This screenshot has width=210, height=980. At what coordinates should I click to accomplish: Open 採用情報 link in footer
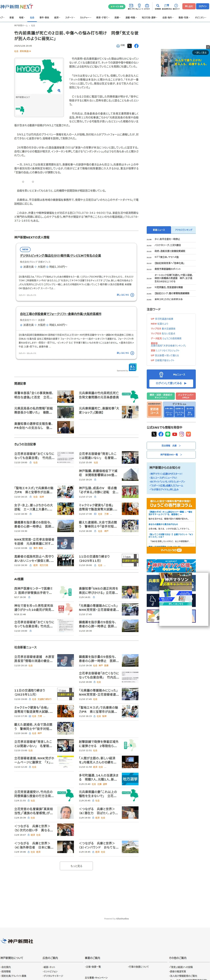pos(6,971)
